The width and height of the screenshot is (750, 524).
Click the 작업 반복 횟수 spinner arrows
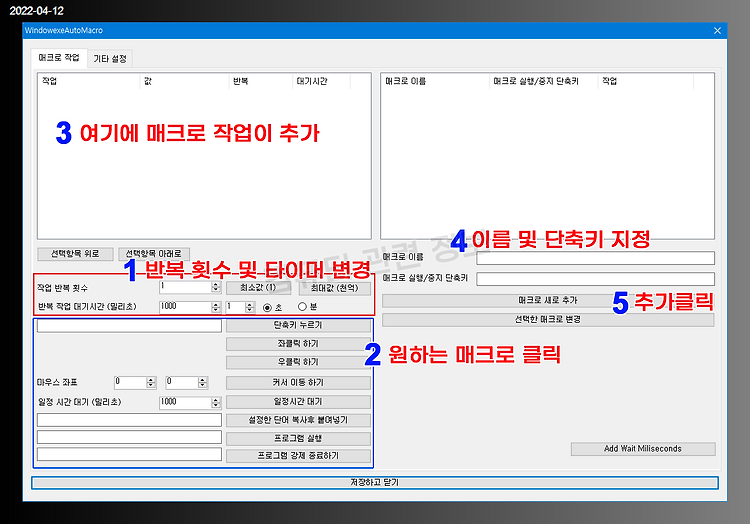(216, 287)
